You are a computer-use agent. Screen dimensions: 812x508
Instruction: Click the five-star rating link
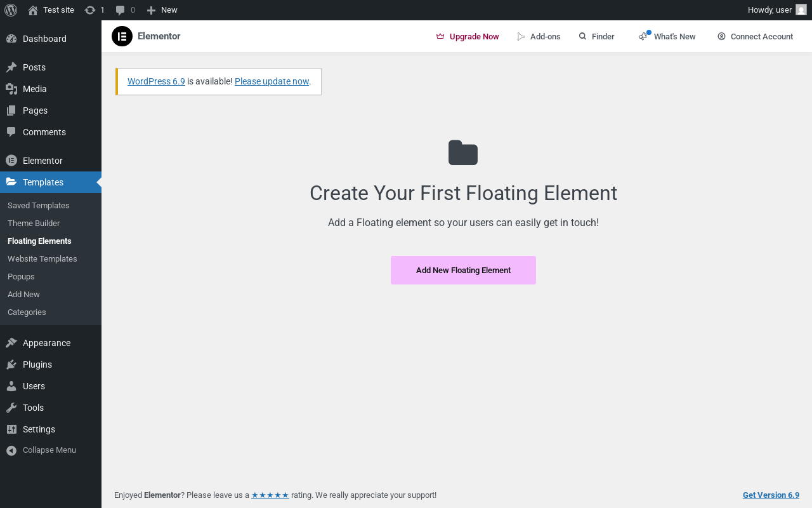[270, 495]
